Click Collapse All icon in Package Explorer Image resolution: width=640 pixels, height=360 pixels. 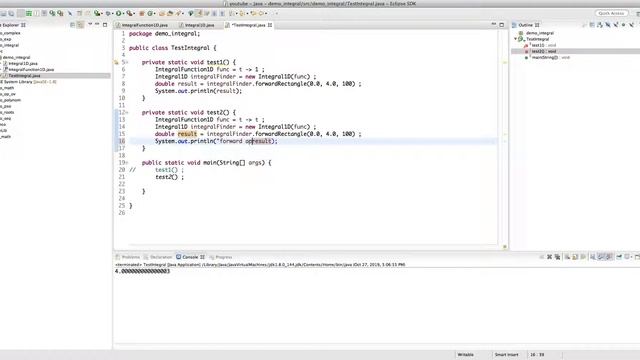pyautogui.click(x=72, y=25)
